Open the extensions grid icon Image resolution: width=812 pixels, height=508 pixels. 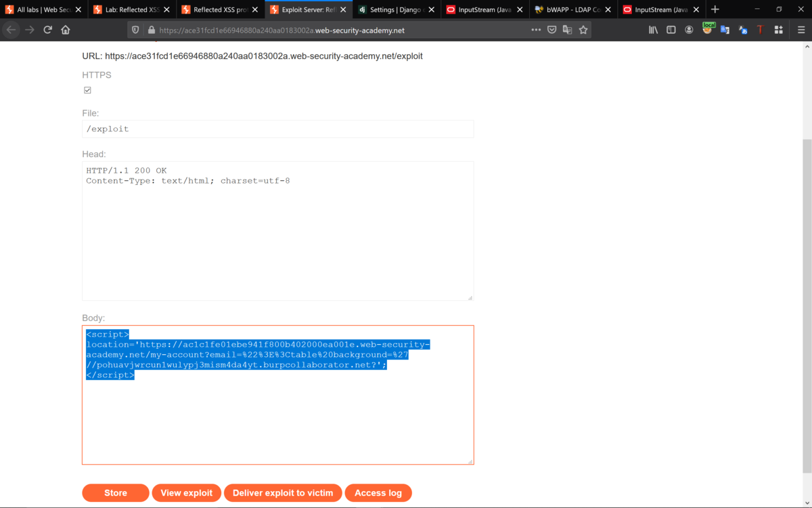pos(779,30)
